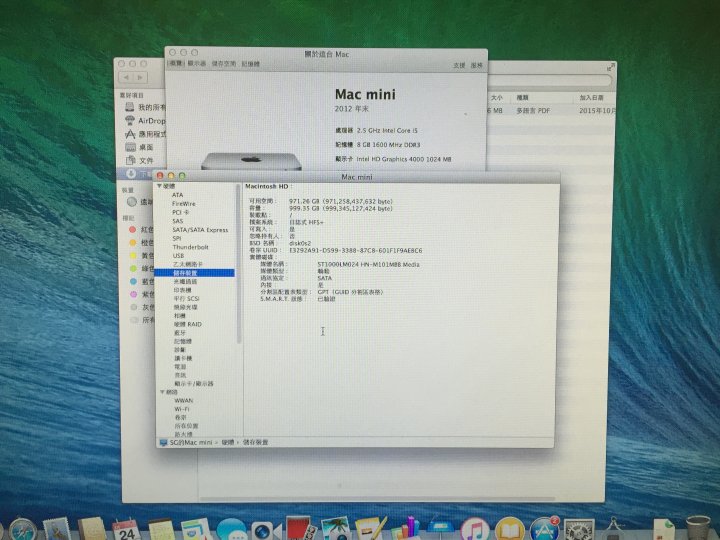Enter full screen in Finder window
This screenshot has height=540, width=720.
610,68
